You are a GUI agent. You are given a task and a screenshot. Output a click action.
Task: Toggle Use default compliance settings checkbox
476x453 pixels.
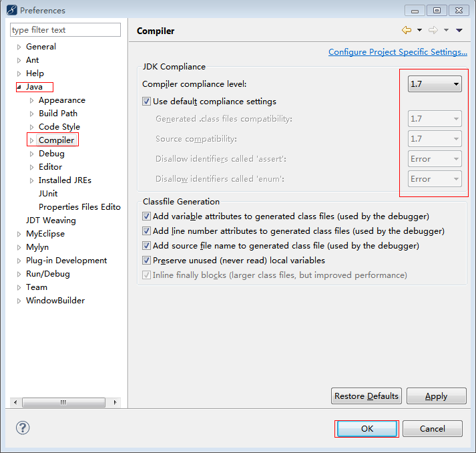pyautogui.click(x=146, y=101)
